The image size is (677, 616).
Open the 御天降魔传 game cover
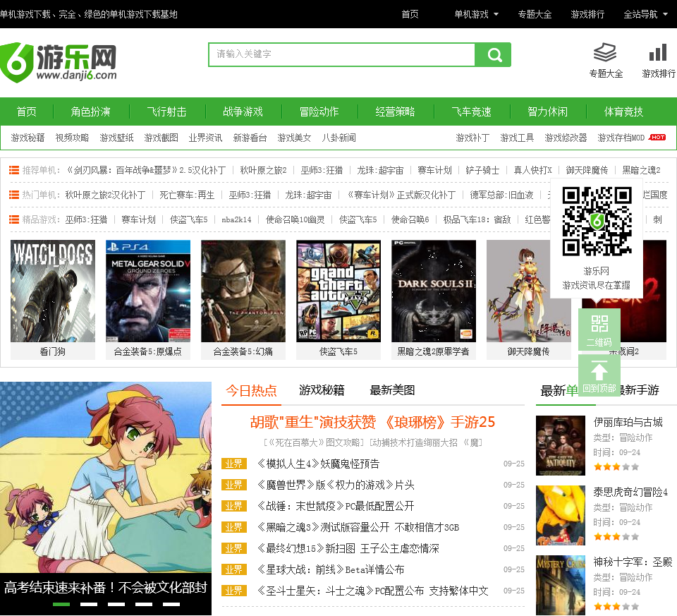(529, 291)
